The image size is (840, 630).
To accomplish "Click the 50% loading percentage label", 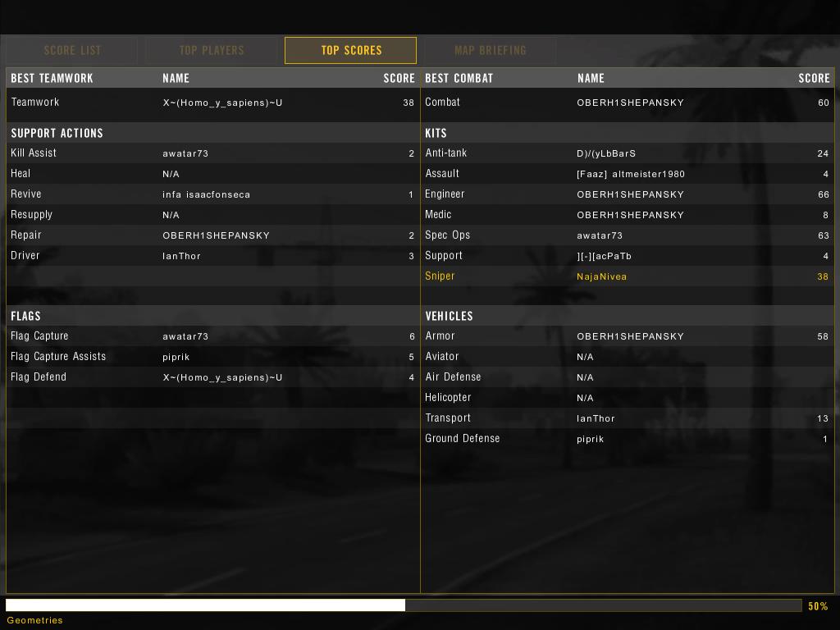I will [818, 606].
